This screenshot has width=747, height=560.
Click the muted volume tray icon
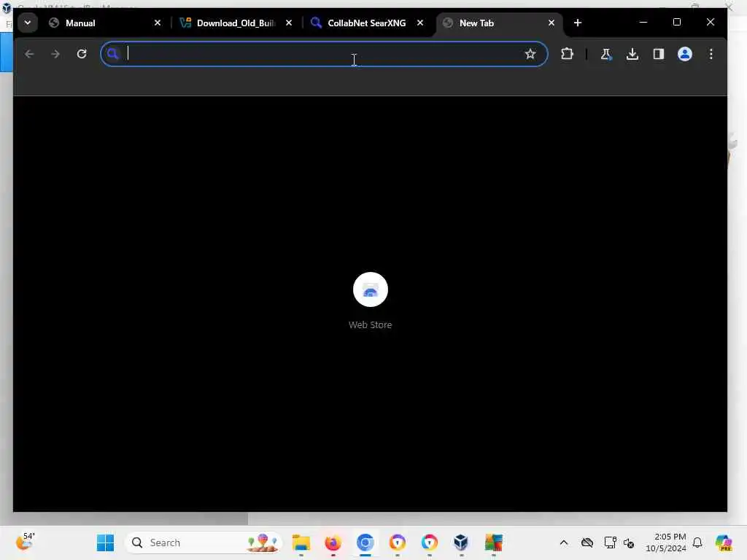click(x=629, y=542)
